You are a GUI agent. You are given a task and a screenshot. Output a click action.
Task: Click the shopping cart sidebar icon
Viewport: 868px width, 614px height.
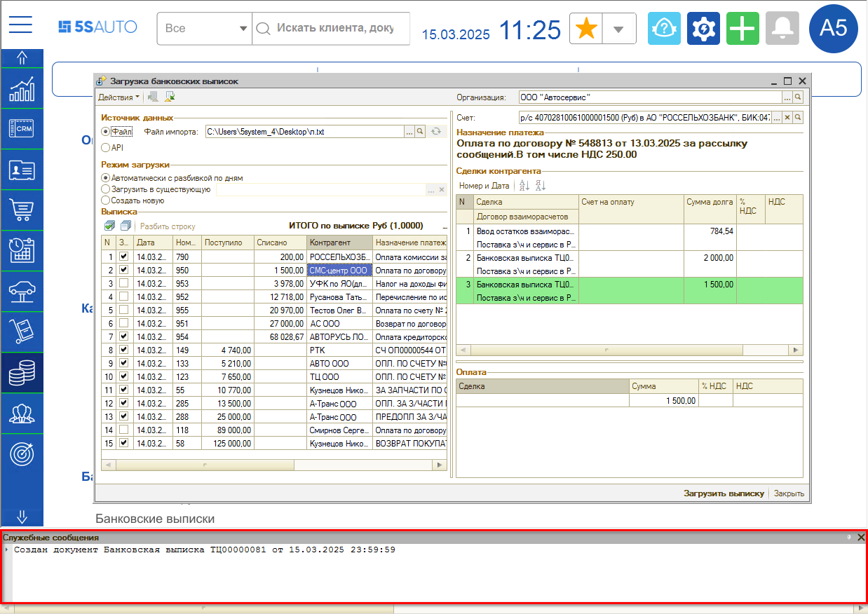click(22, 210)
